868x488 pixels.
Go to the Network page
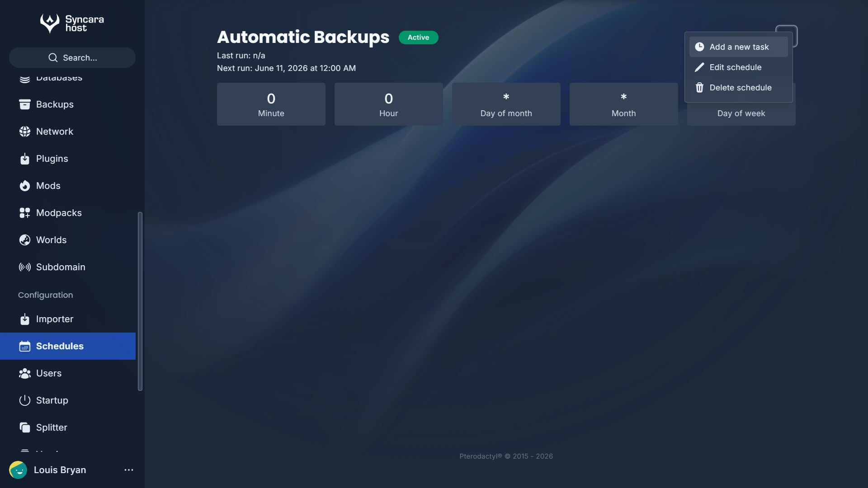tap(68, 131)
